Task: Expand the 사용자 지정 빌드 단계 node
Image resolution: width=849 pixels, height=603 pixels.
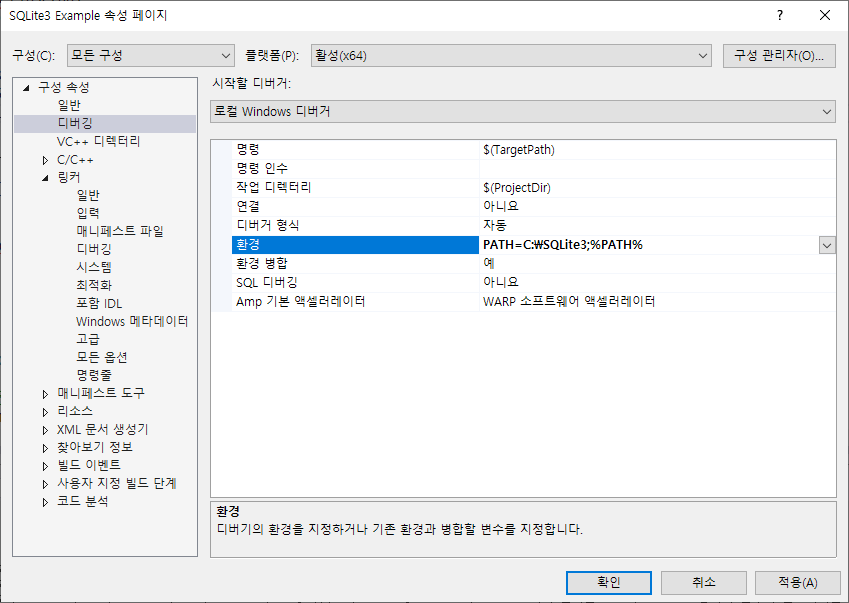Action: (x=45, y=484)
